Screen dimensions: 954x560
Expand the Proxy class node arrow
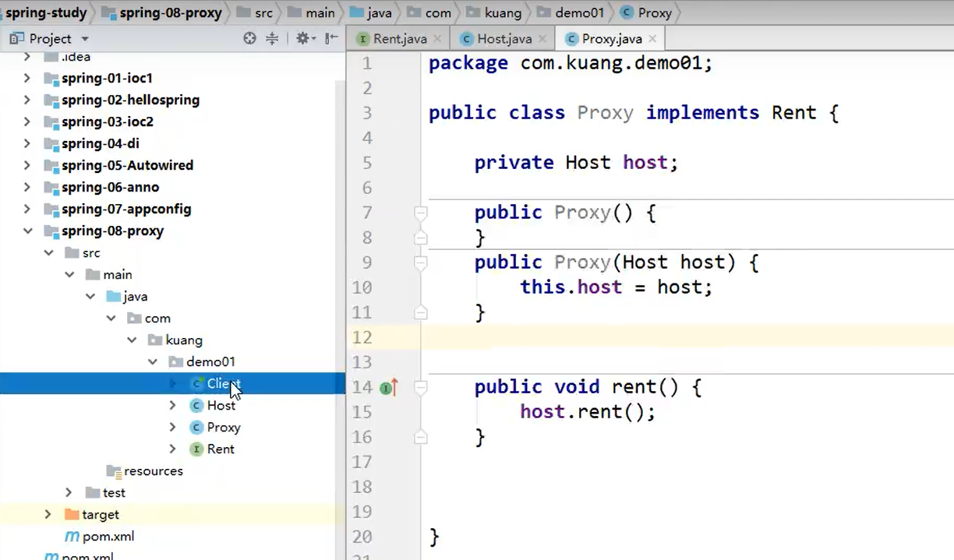[173, 427]
